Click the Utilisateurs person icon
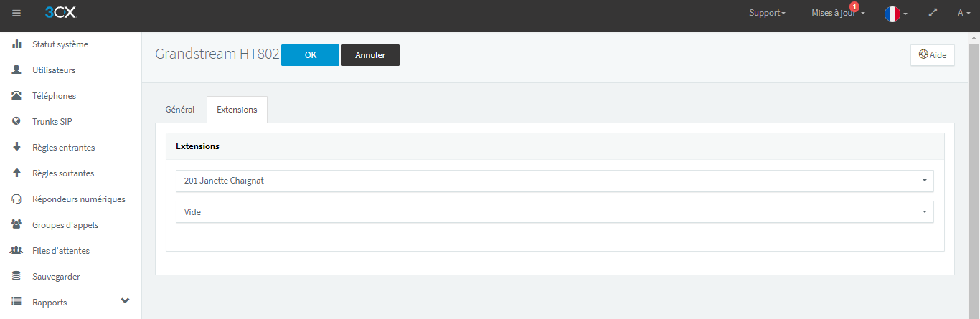Image resolution: width=980 pixels, height=319 pixels. pos(17,70)
